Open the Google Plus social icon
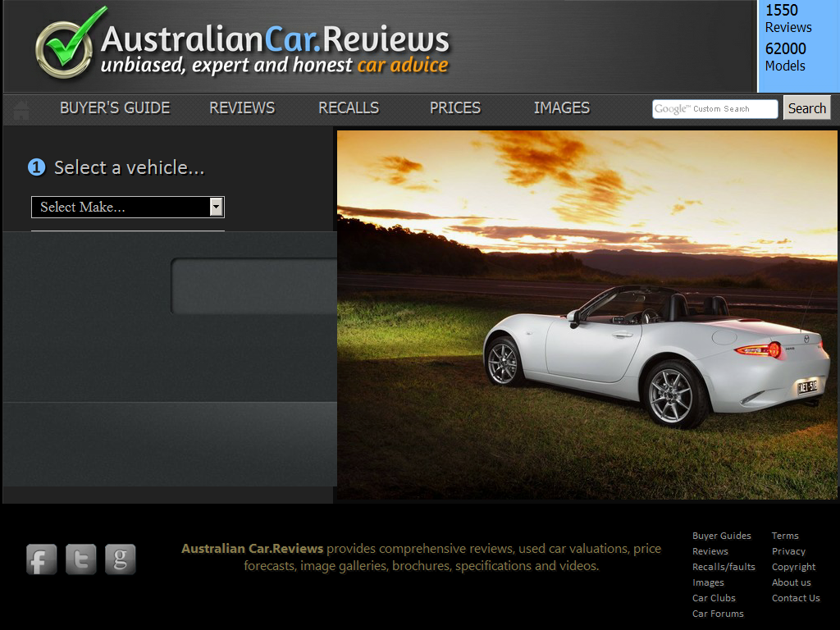840x630 pixels. point(121,559)
